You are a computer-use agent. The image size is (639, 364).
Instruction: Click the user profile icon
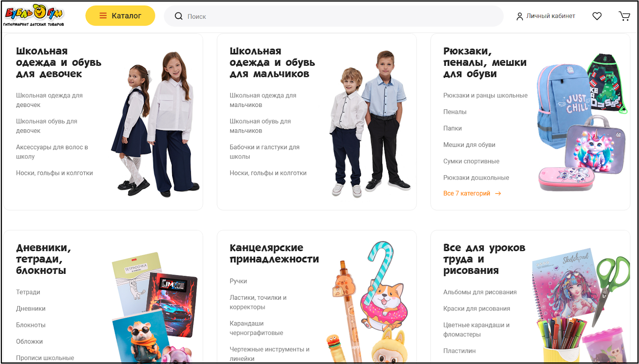(x=520, y=16)
